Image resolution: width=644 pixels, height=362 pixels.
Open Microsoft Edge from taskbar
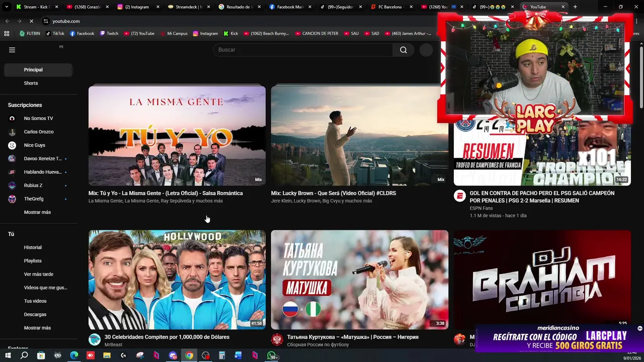[x=74, y=355]
